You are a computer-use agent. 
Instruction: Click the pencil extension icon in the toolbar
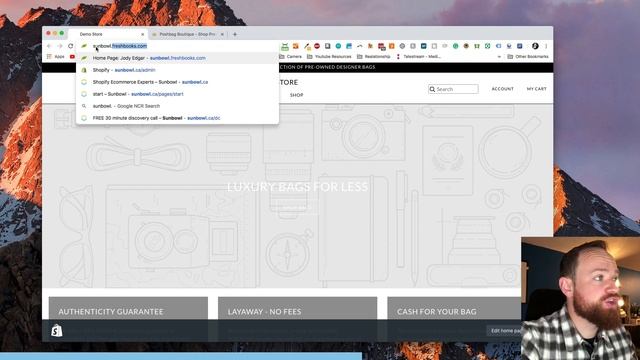click(x=307, y=46)
